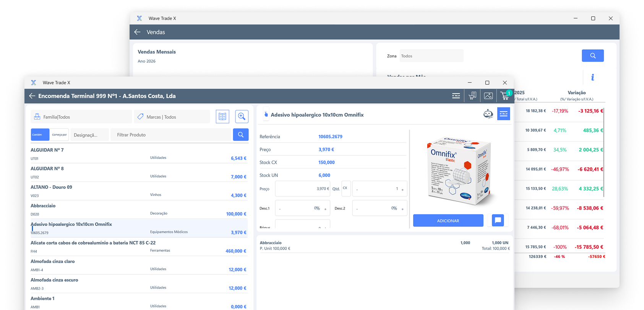This screenshot has height=310, width=644.
Task: Click the Wave Trade X logo of Vendas window
Action: click(x=140, y=18)
